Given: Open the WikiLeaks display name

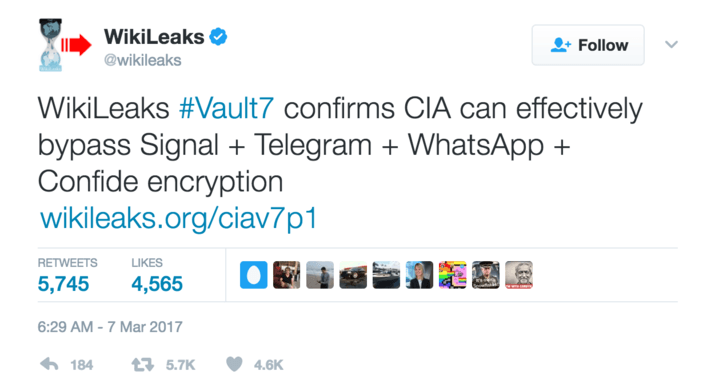Looking at the screenshot, I should coord(154,37).
